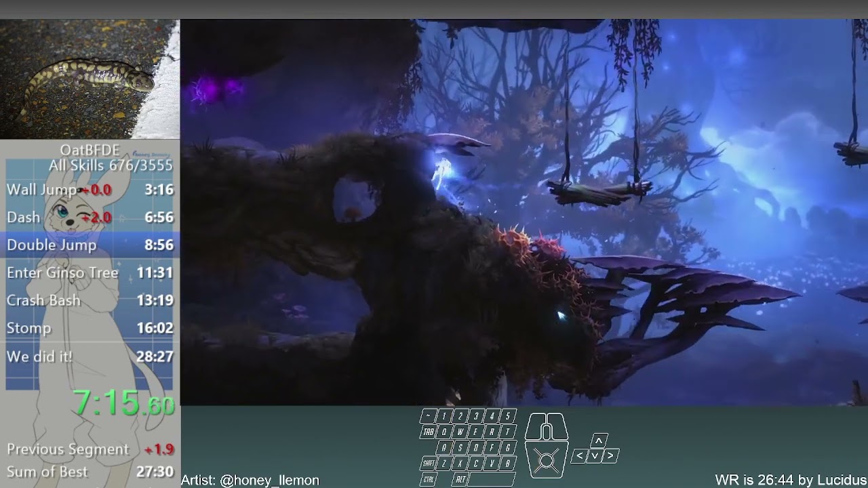Click the 2 key on keyboard overlay
The height and width of the screenshot is (488, 868).
pyautogui.click(x=460, y=415)
